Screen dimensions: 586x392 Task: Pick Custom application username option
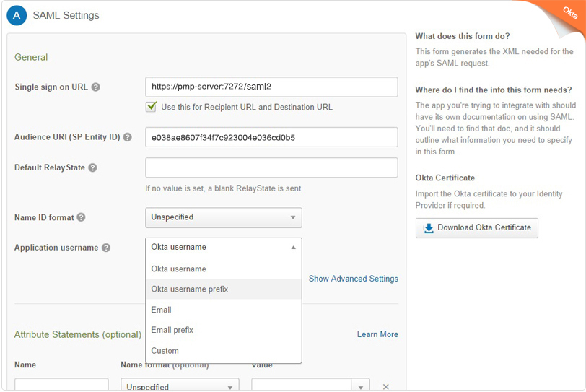(x=224, y=351)
